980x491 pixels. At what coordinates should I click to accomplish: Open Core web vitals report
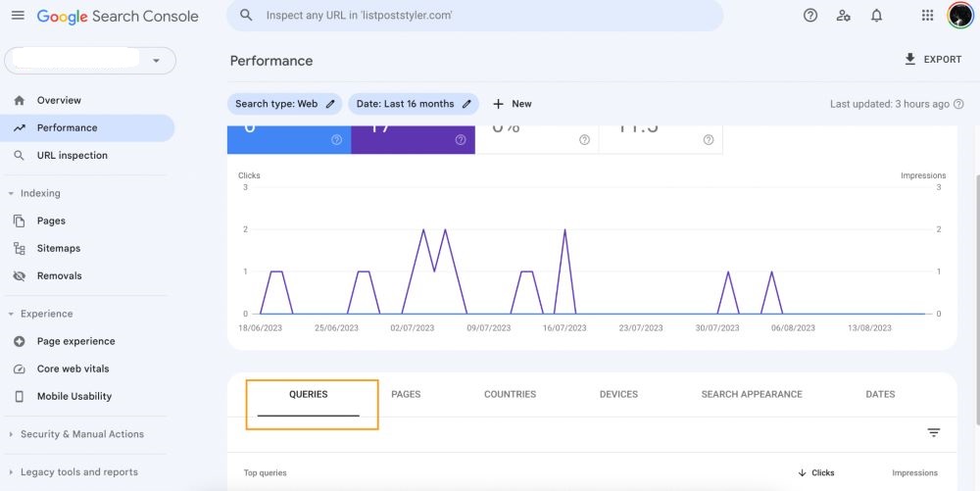[73, 368]
